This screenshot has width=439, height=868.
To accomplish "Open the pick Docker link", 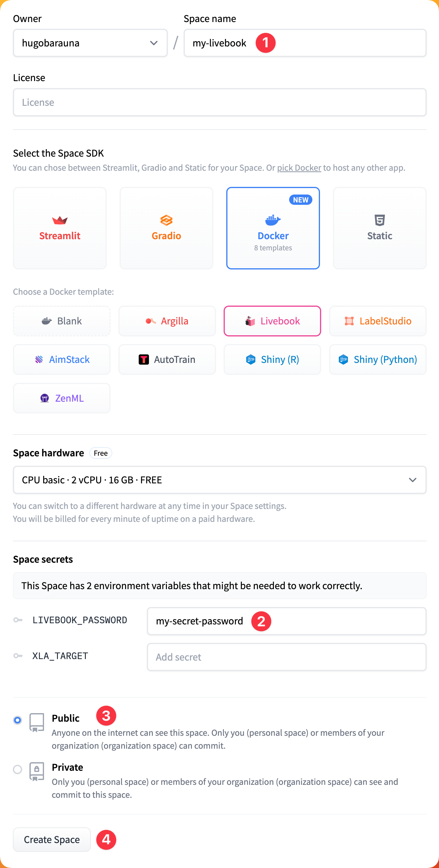I will coord(299,167).
